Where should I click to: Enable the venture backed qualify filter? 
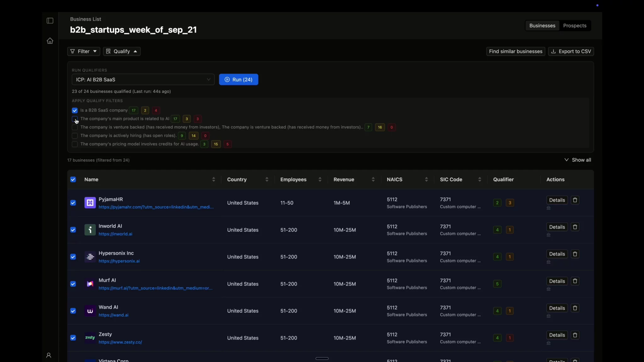(x=75, y=127)
